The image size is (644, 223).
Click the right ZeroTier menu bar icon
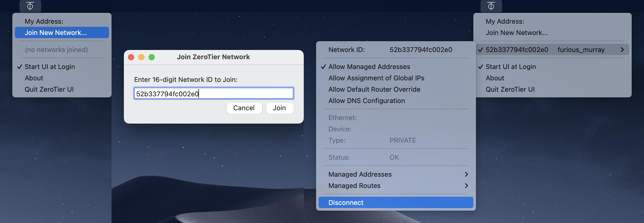pos(491,6)
